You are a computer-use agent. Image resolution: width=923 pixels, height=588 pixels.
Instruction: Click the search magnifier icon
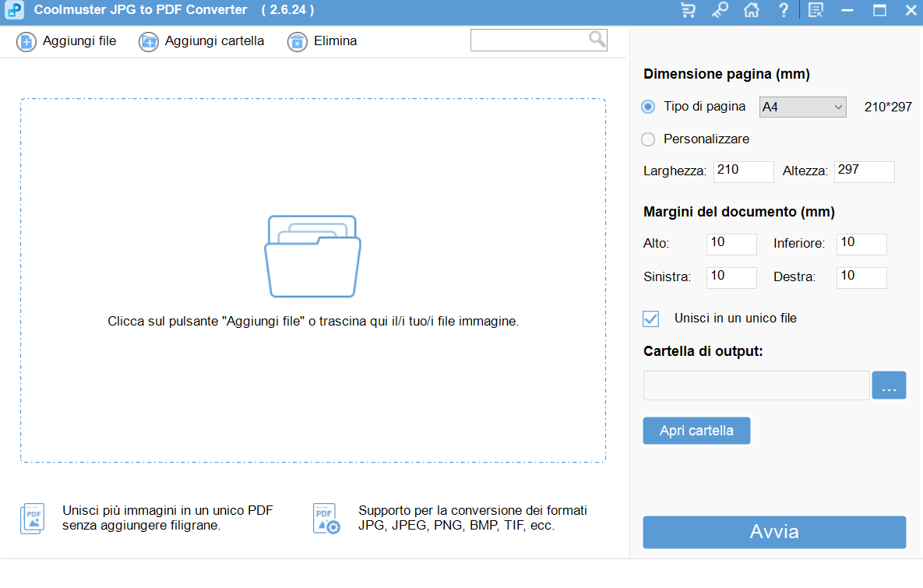(597, 40)
